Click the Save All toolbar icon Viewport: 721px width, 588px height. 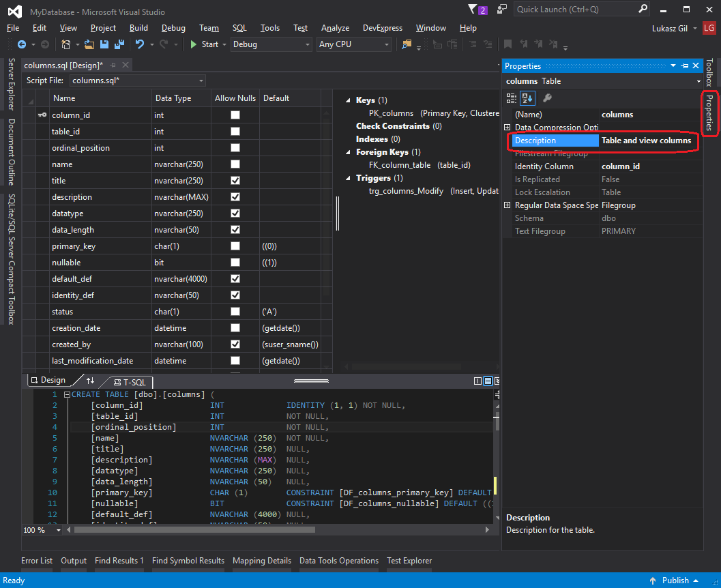[x=119, y=44]
